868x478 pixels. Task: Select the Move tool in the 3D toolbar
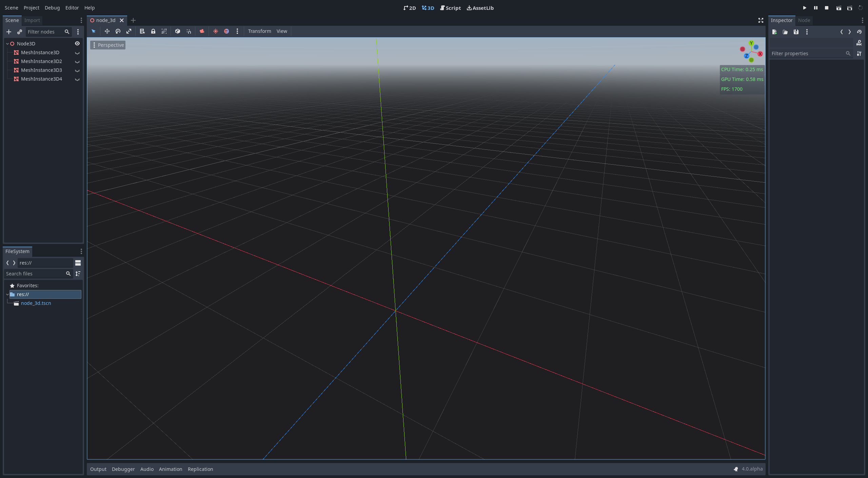point(107,31)
